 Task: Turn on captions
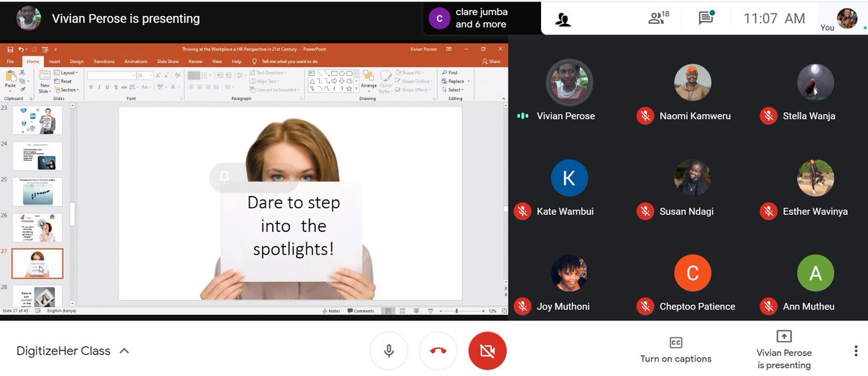(676, 350)
